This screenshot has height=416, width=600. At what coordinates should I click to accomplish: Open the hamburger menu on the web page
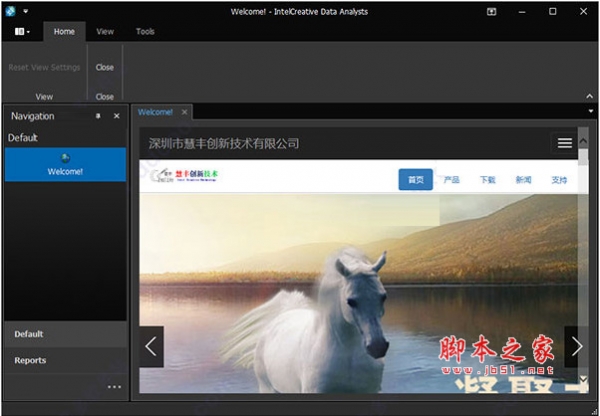564,143
